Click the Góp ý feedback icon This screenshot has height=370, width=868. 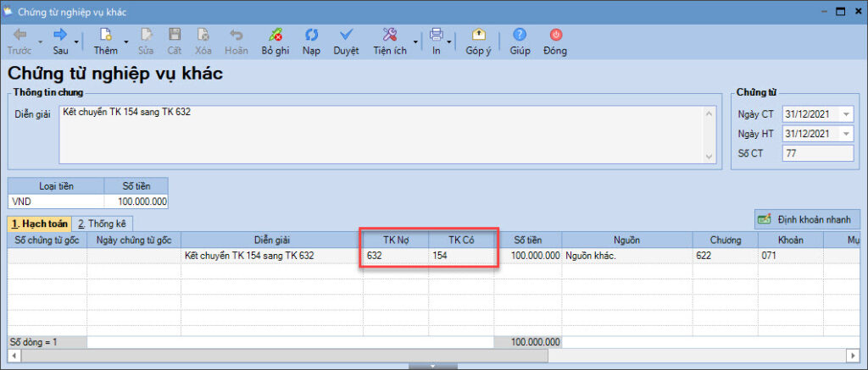pos(478,36)
